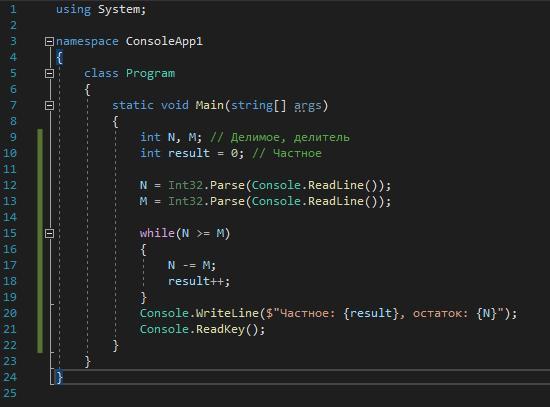Collapse the class Program block

click(49, 73)
